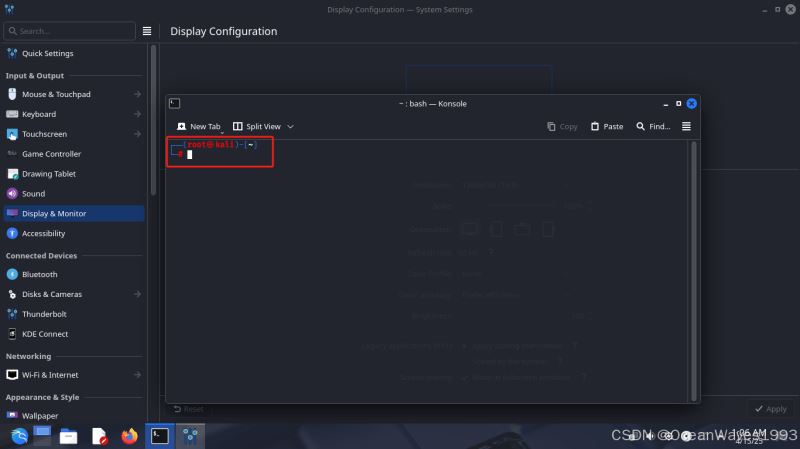
Task: Expand the Mouse & Touchpad category
Action: click(x=137, y=94)
